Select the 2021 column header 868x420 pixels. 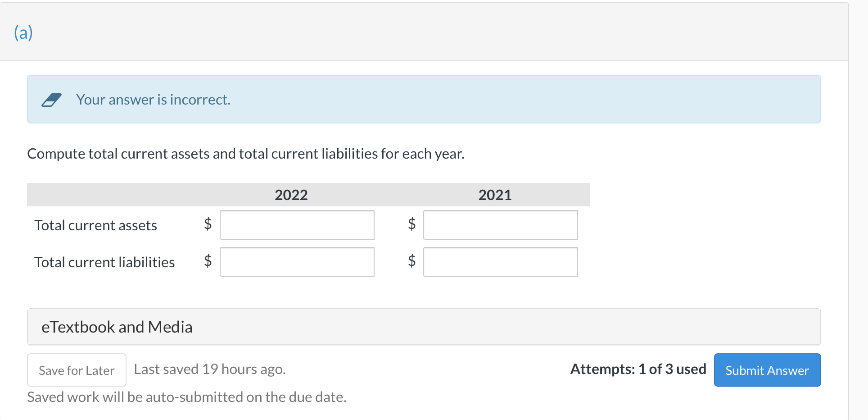(x=494, y=195)
